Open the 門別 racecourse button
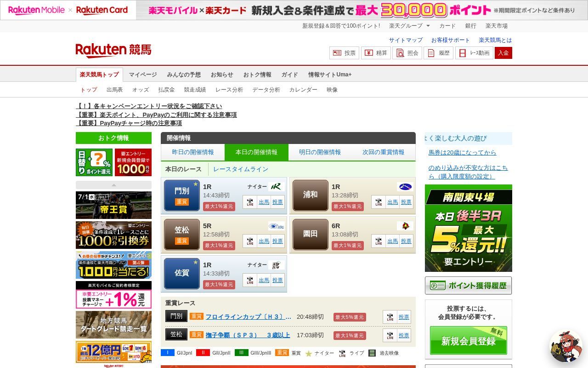The height and width of the screenshot is (368, 588). (182, 195)
